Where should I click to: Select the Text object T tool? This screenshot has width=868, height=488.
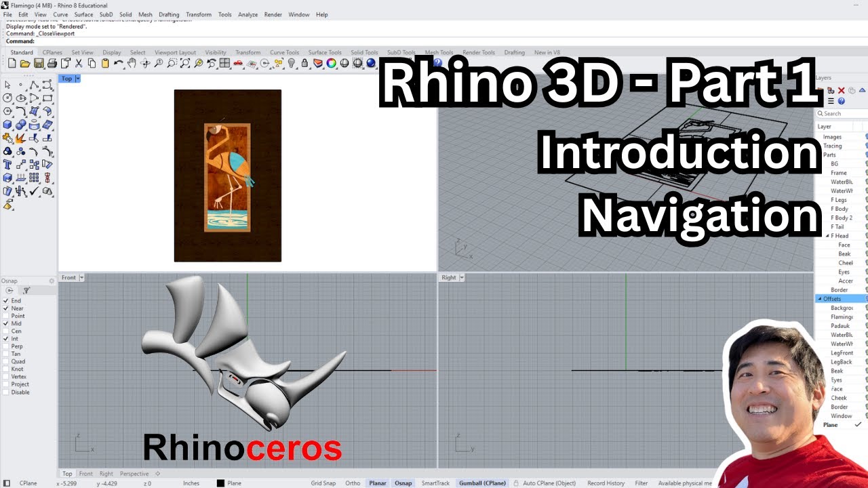click(x=7, y=164)
